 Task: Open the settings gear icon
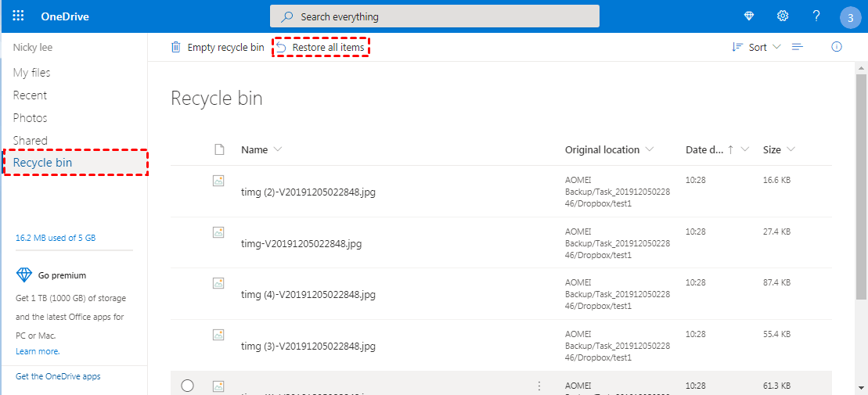click(x=782, y=16)
